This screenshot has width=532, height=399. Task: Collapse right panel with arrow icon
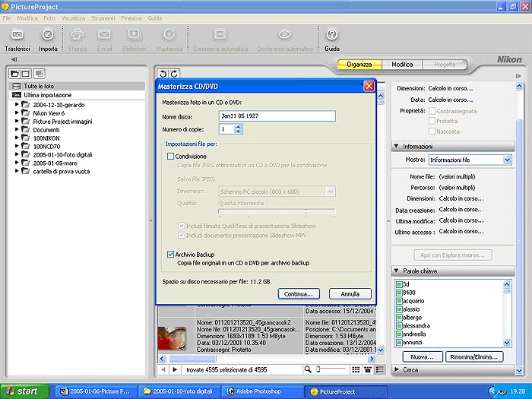(518, 76)
